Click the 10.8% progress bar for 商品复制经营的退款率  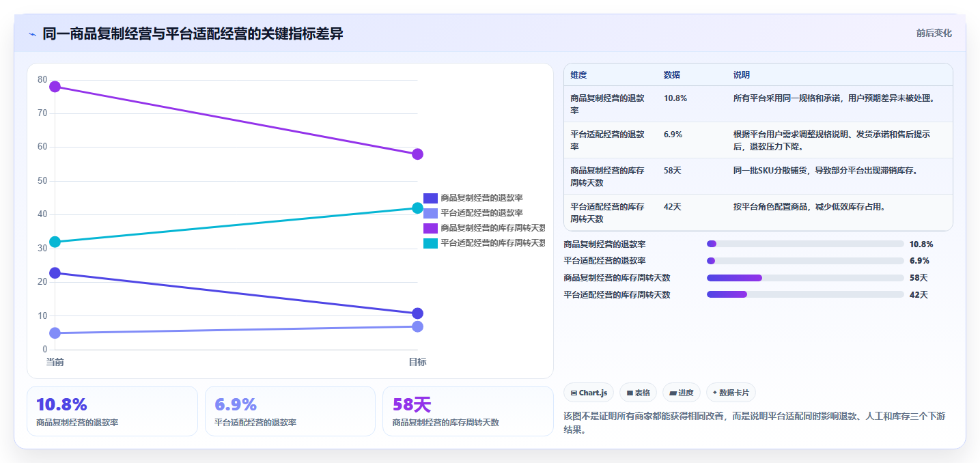[x=805, y=244]
